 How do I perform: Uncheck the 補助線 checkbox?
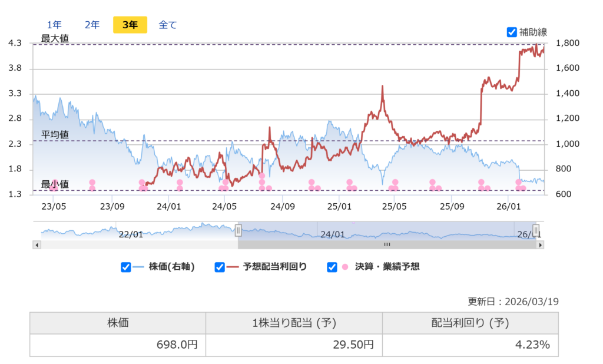click(512, 32)
